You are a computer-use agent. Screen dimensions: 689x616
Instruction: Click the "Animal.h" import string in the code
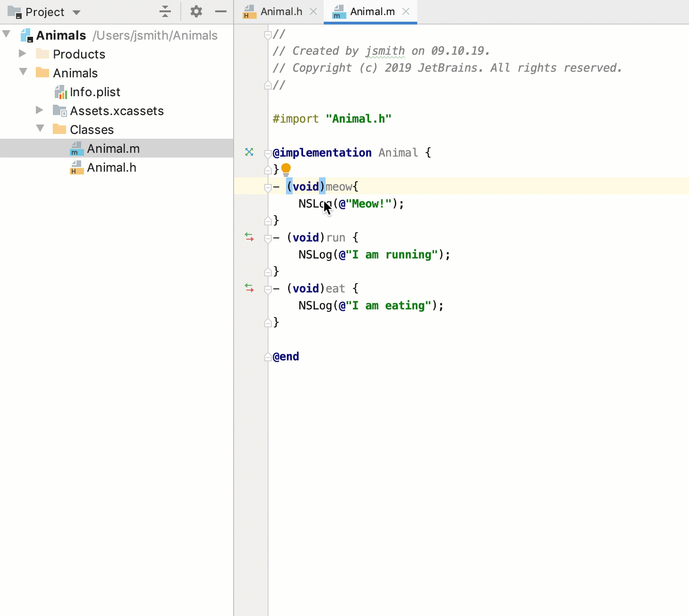pyautogui.click(x=358, y=119)
